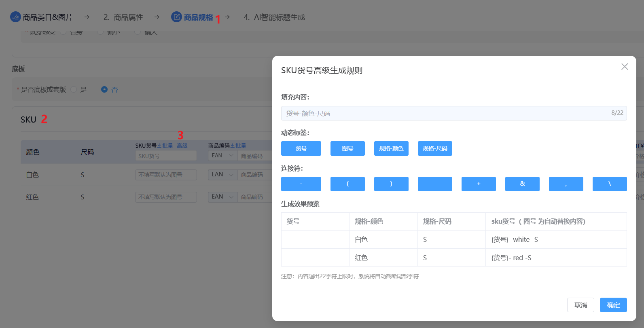Open EAN dropdown in 白色 row
This screenshot has width=644, height=328.
pos(222,175)
